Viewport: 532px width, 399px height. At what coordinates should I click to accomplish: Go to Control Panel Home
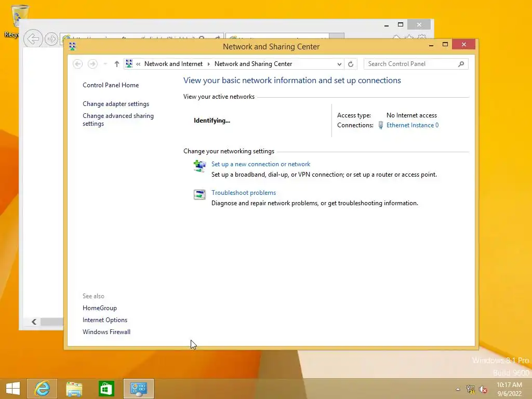pyautogui.click(x=111, y=85)
